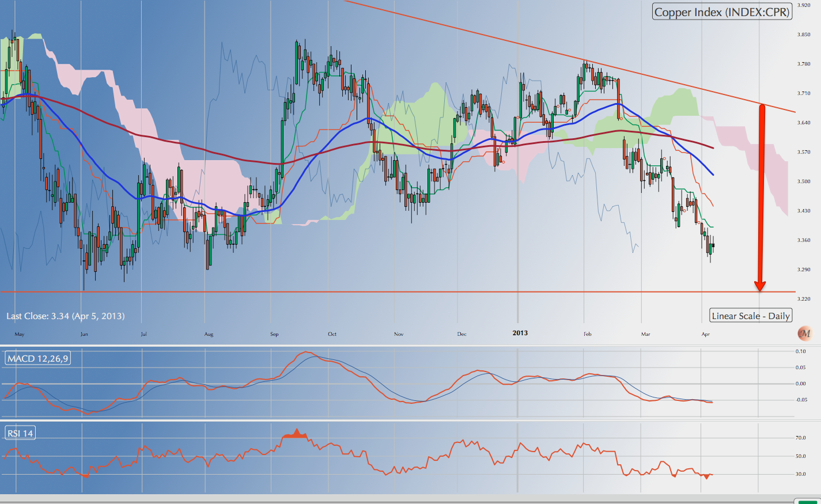Image resolution: width=821 pixels, height=504 pixels.
Task: Click the Feb label on time axis
Action: [587, 334]
